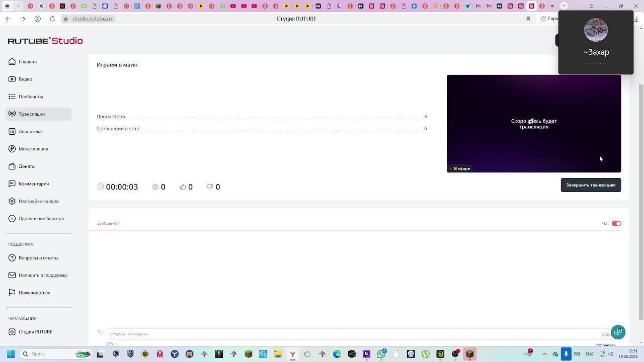Click Завершить трансляцию button
The width and height of the screenshot is (644, 362).
(591, 185)
